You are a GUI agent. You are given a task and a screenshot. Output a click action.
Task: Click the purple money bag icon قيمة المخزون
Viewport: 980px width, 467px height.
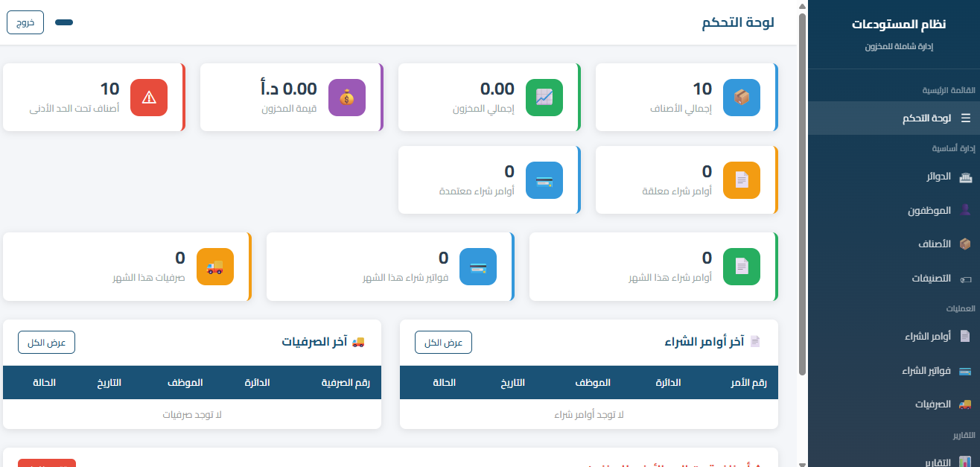point(347,98)
